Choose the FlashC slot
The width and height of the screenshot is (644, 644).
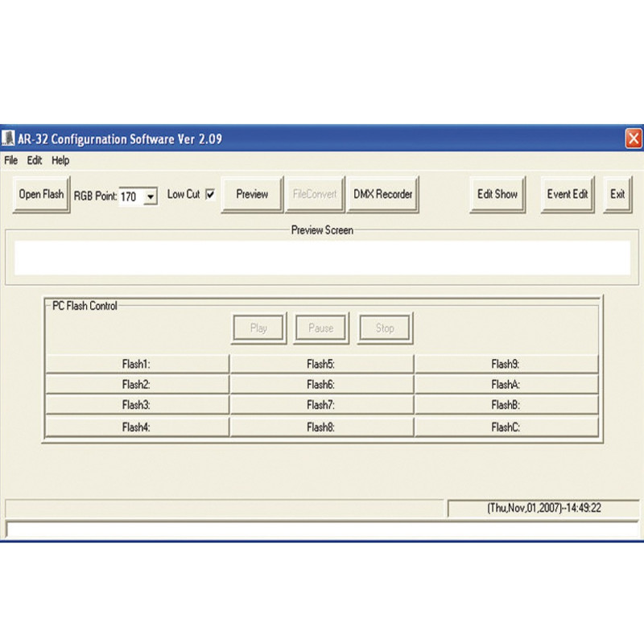506,427
